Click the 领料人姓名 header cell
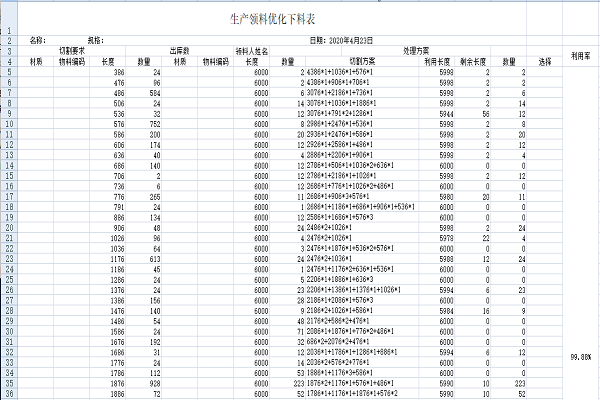The height and width of the screenshot is (400, 600). point(251,51)
